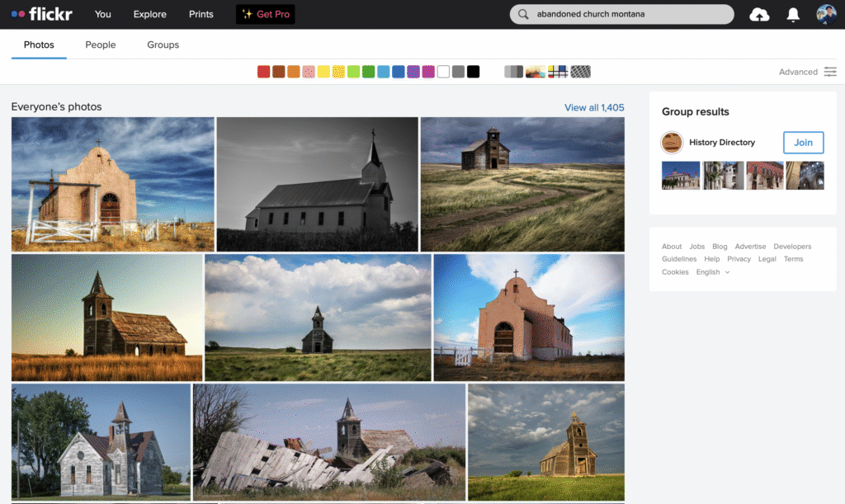Click the search magnifier icon
Screen dimensions: 845x504
point(523,14)
